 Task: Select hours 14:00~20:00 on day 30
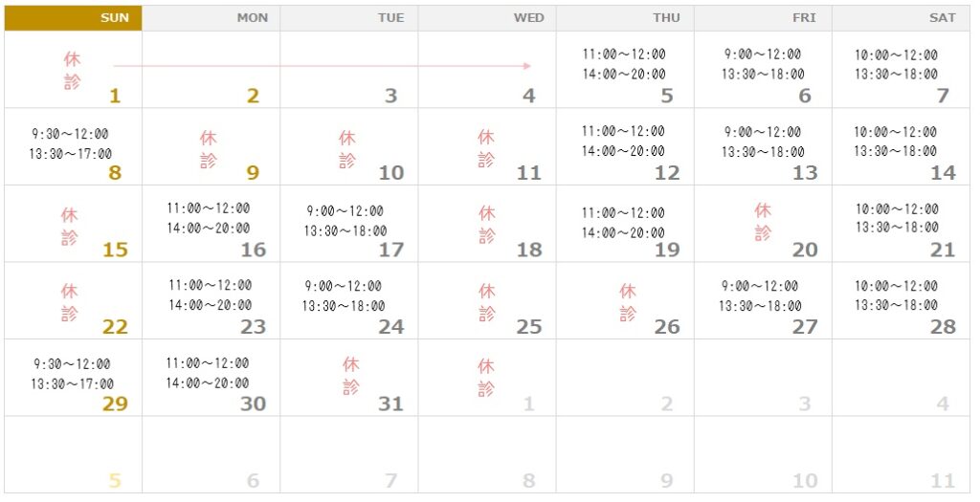208,382
